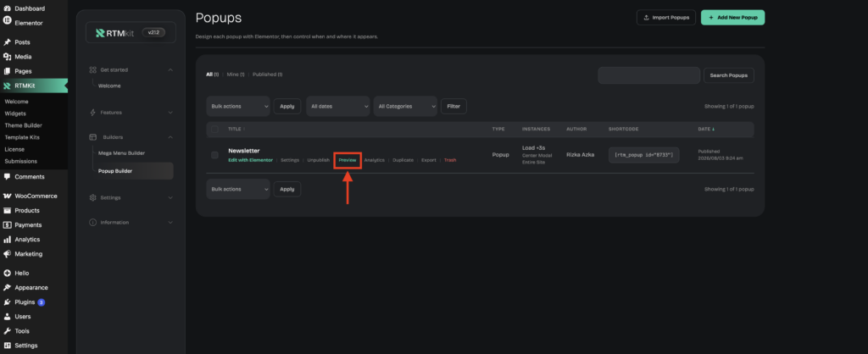This screenshot has width=868, height=354.
Task: Click the top Apply button
Action: click(x=287, y=106)
